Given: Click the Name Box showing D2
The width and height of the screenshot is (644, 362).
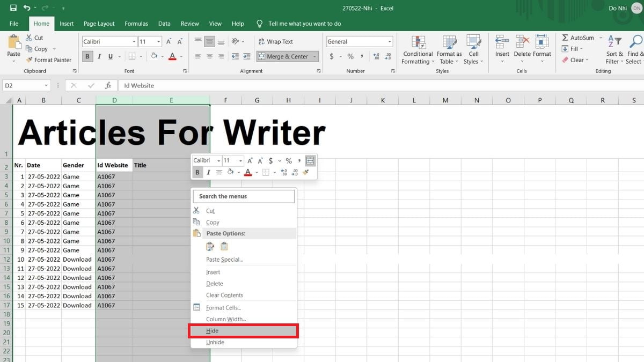Looking at the screenshot, I should tap(21, 85).
